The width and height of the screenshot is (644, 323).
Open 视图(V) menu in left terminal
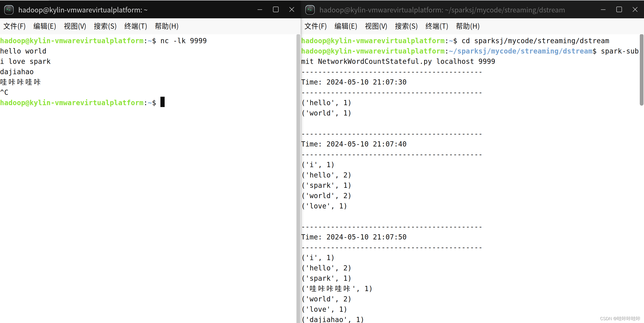(x=75, y=26)
